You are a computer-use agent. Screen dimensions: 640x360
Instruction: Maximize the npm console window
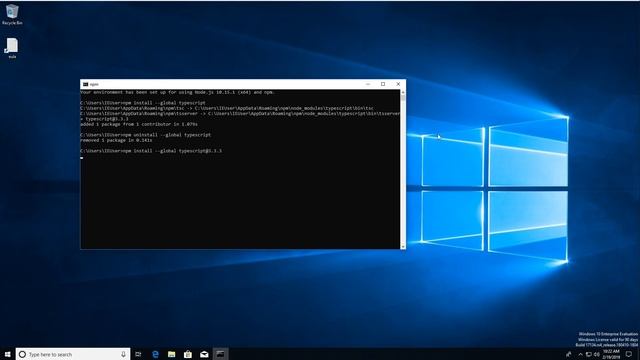(x=383, y=84)
